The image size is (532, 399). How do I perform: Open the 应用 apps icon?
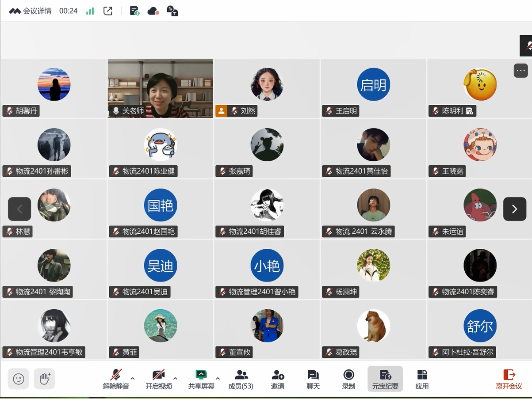(422, 379)
